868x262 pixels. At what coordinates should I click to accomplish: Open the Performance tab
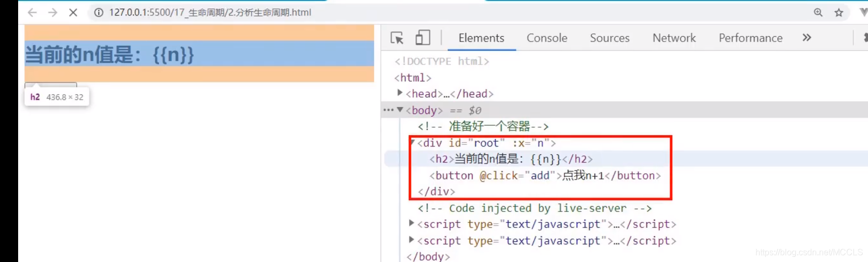[x=751, y=38]
